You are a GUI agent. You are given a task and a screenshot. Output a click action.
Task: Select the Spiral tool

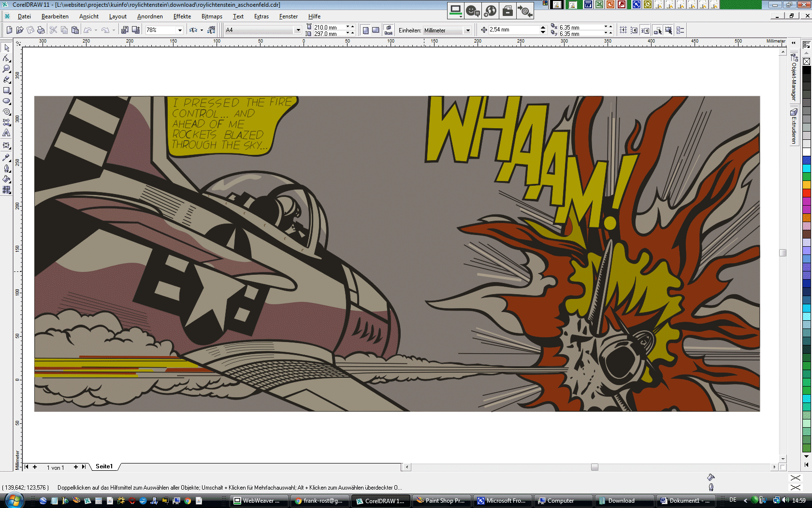pos(7,112)
